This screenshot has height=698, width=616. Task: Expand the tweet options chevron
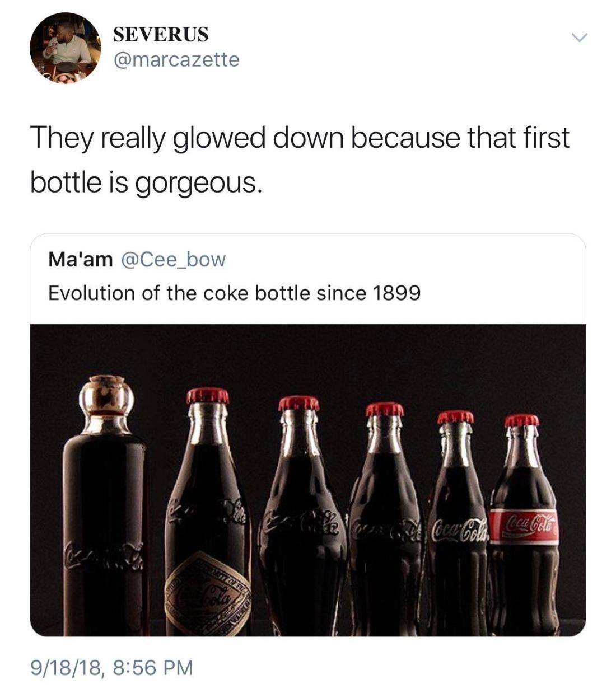click(x=578, y=38)
